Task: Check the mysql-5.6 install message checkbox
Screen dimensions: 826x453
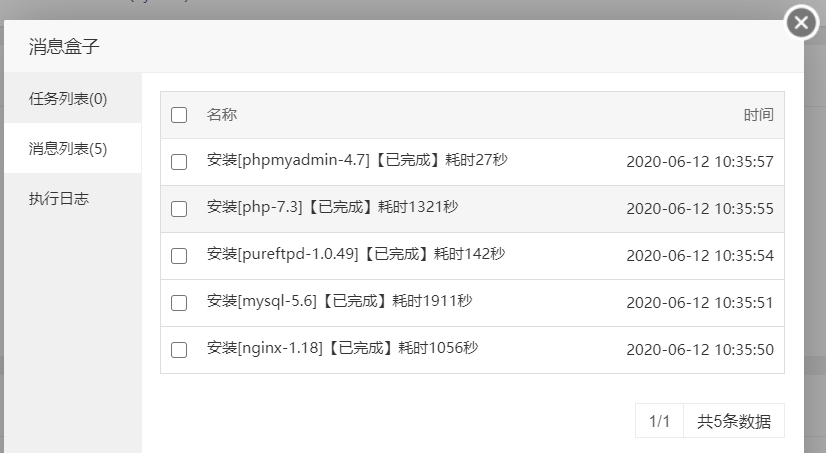Action: click(179, 303)
